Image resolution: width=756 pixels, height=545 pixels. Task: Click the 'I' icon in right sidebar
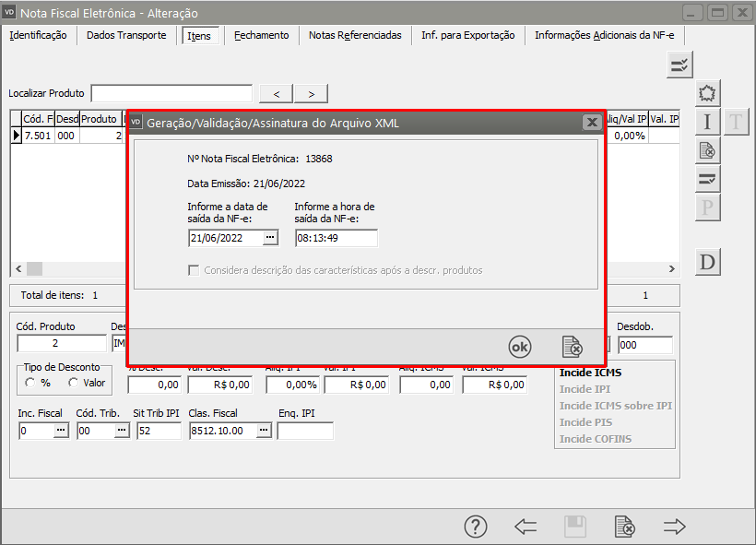click(707, 122)
